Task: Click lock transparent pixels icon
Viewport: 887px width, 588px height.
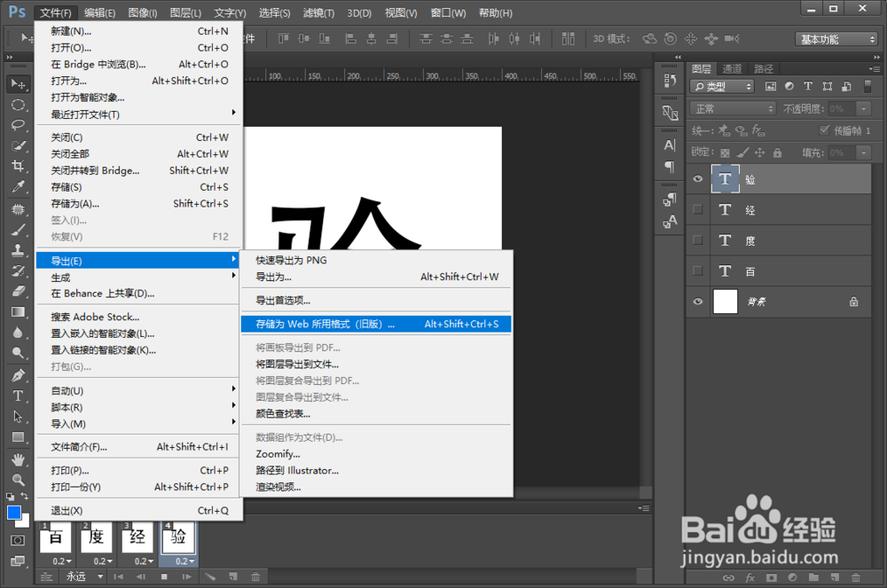Action: pos(726,153)
